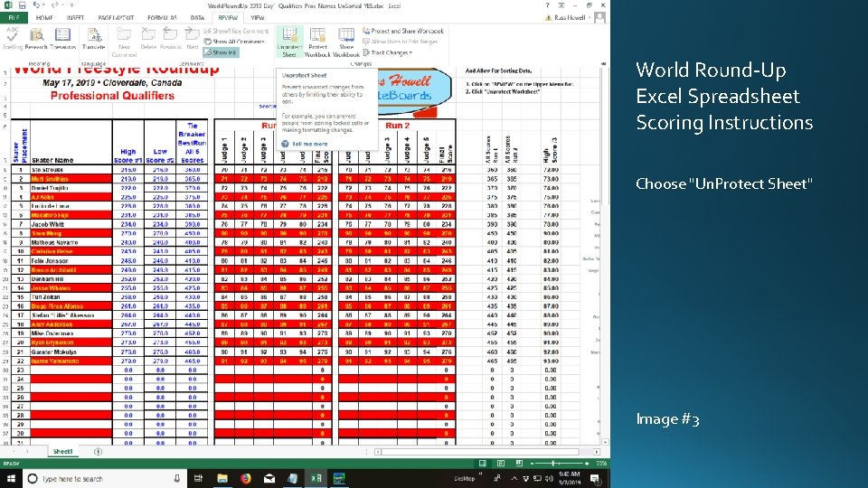Toggle Show All Comments
Viewport: 868px width, 488px height.
click(x=235, y=42)
